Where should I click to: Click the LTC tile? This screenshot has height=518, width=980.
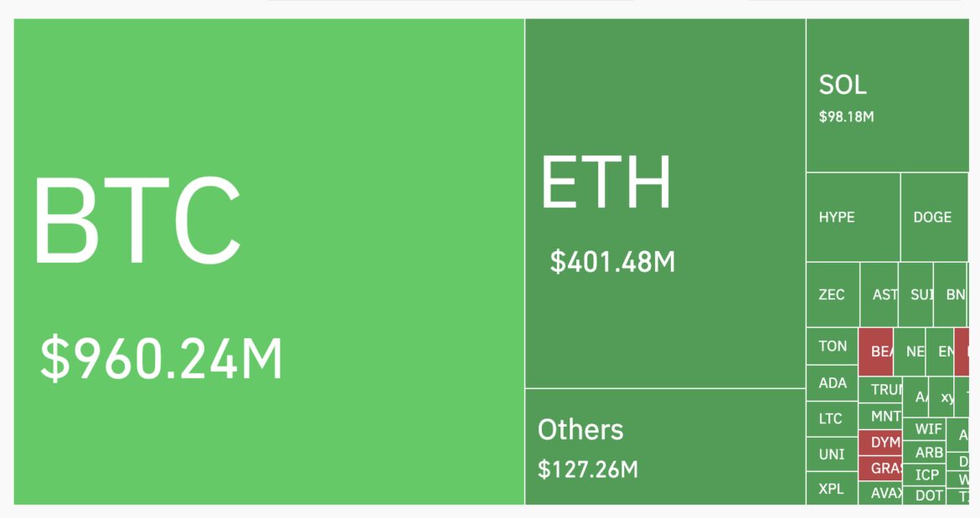(x=832, y=418)
